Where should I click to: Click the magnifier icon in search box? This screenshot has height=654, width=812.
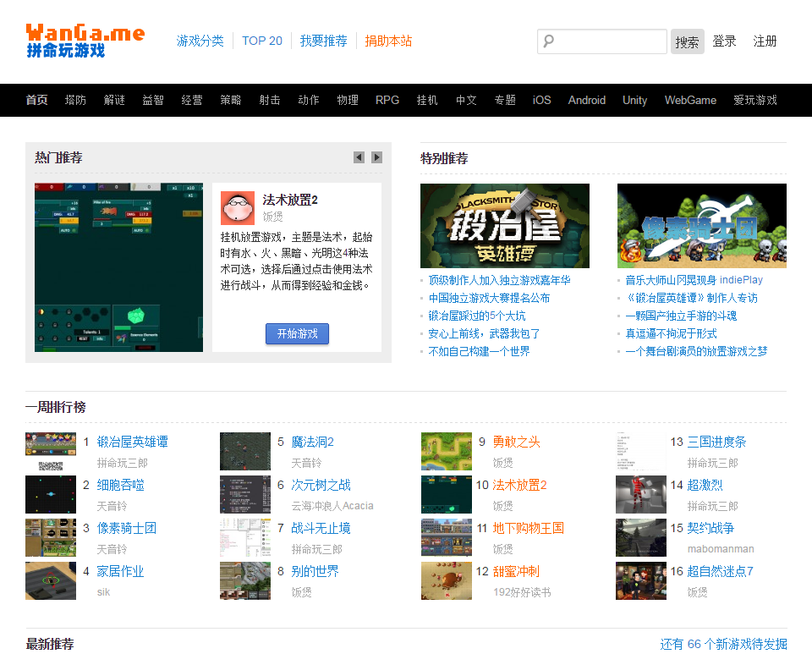[x=549, y=41]
